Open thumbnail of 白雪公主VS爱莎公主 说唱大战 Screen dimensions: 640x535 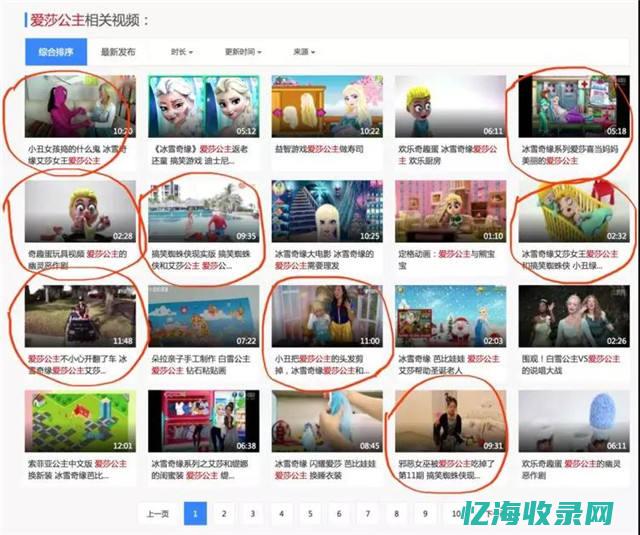pos(574,316)
